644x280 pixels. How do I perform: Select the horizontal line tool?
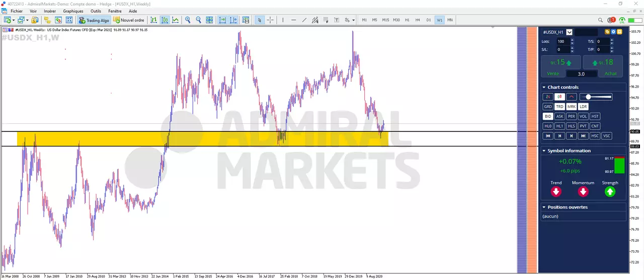[x=293, y=20]
